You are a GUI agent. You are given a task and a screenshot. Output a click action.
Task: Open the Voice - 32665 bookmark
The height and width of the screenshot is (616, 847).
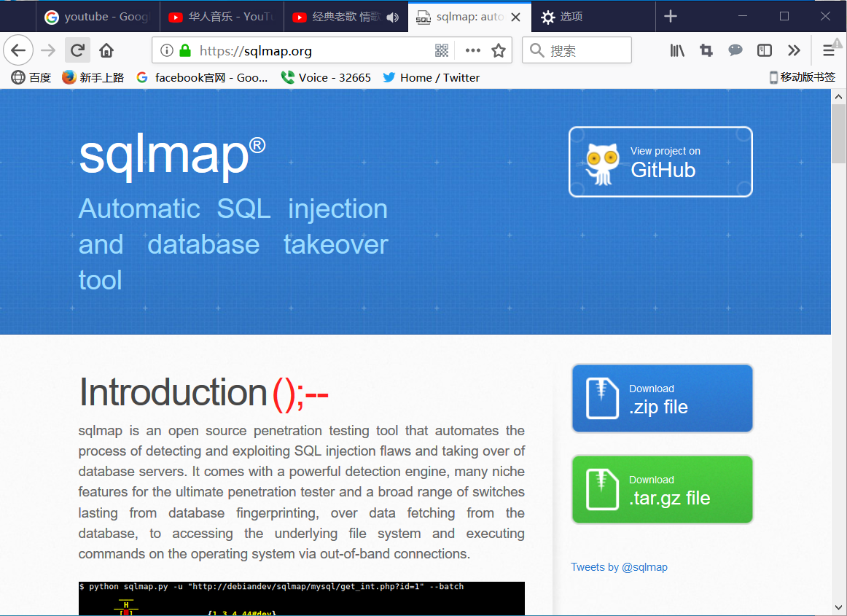click(326, 78)
